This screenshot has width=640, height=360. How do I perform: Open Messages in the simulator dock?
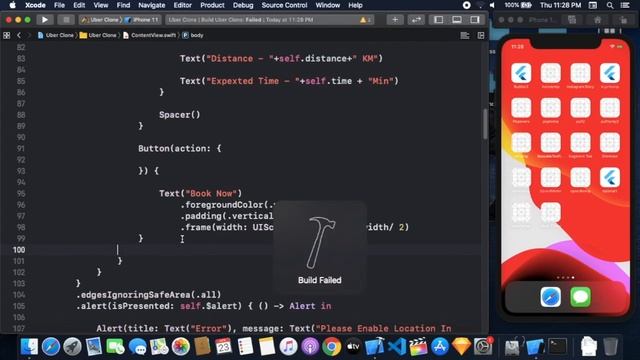[x=580, y=297]
